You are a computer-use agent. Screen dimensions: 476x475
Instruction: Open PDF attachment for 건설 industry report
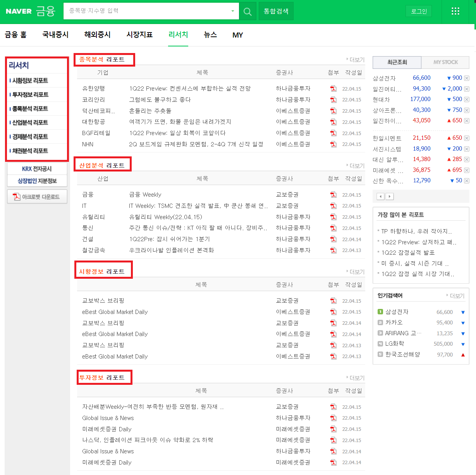(x=333, y=239)
